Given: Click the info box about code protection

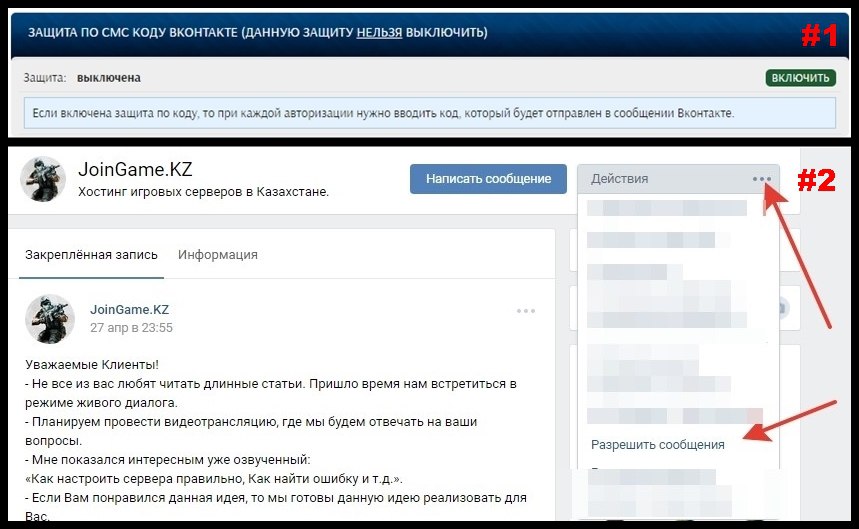Looking at the screenshot, I should tap(430, 113).
